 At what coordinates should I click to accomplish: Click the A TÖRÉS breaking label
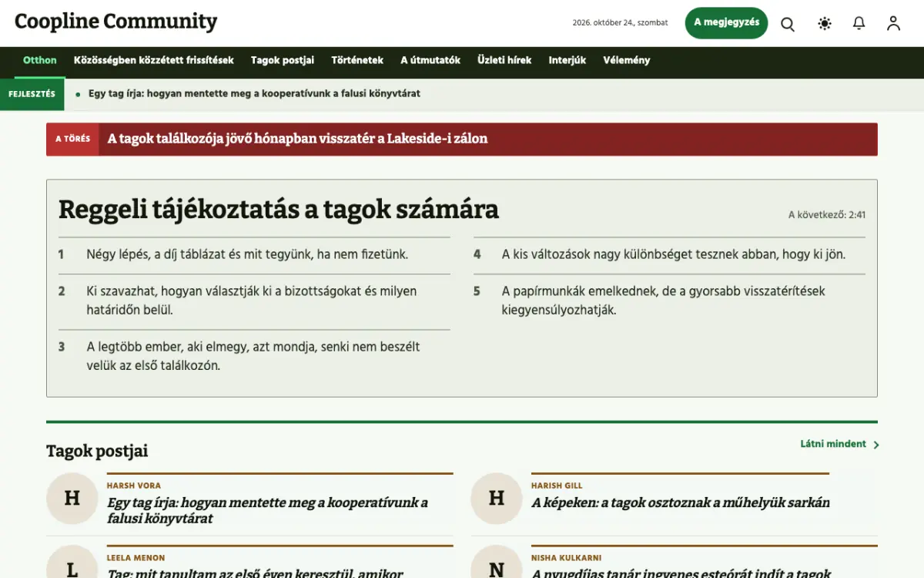click(x=72, y=139)
